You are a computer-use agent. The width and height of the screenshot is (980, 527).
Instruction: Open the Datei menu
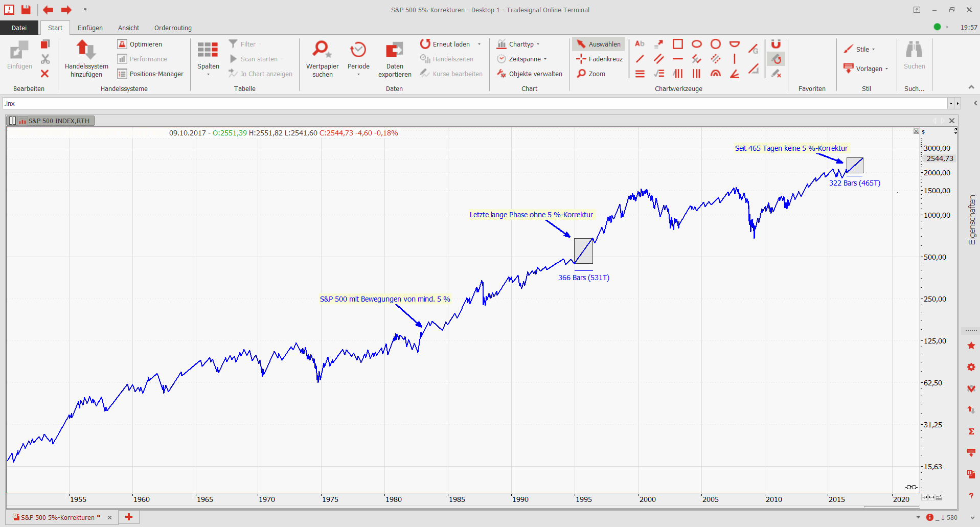[19, 28]
